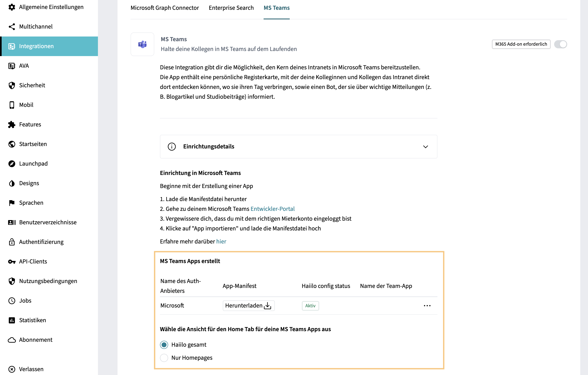
Task: Click the Abonnement cloud icon
Action: pyautogui.click(x=12, y=340)
